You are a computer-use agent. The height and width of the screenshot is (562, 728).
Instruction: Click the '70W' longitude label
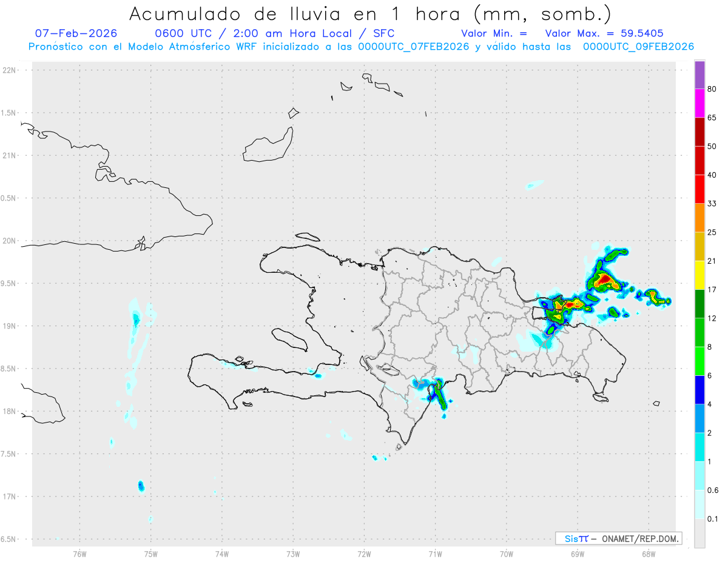coord(507,554)
